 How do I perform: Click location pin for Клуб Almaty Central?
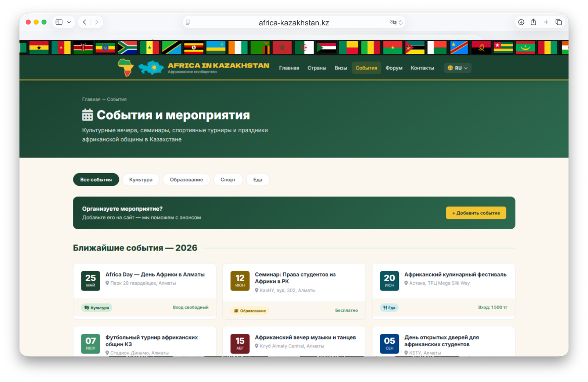pyautogui.click(x=257, y=346)
